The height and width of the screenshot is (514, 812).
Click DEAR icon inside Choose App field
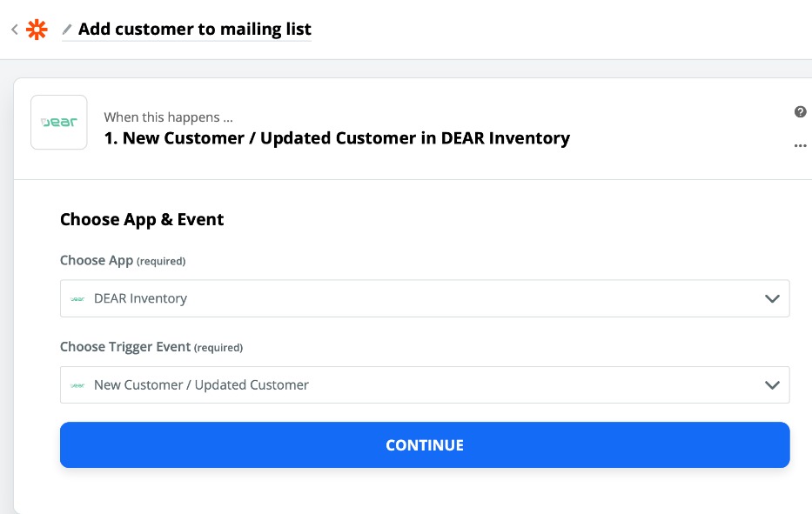coord(77,298)
